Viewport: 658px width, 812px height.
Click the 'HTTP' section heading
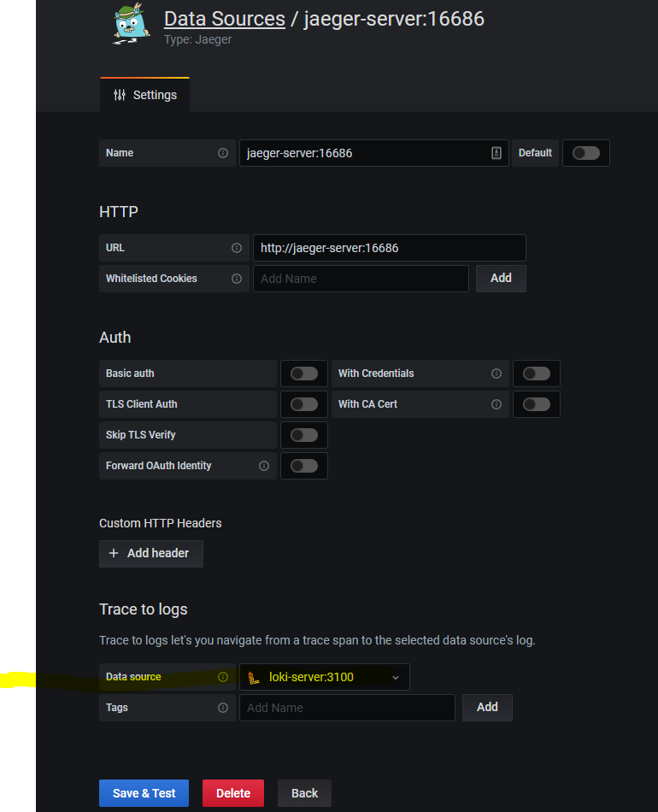click(x=119, y=212)
